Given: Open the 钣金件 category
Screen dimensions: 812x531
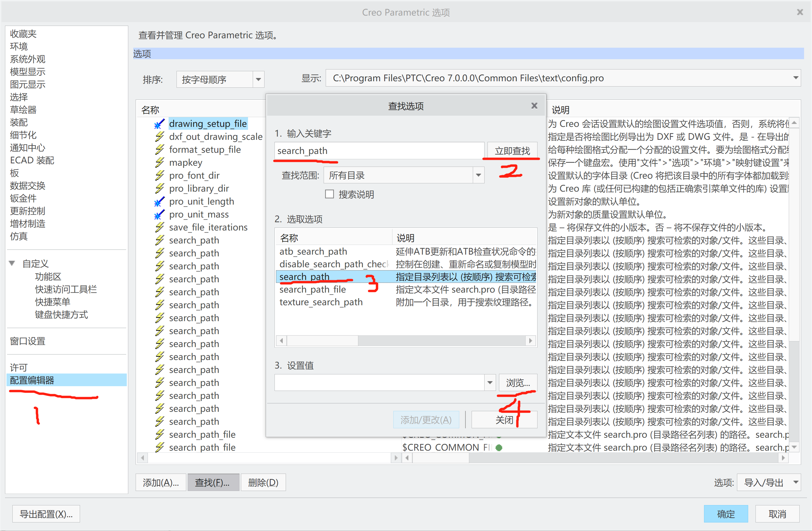Looking at the screenshot, I should [23, 198].
